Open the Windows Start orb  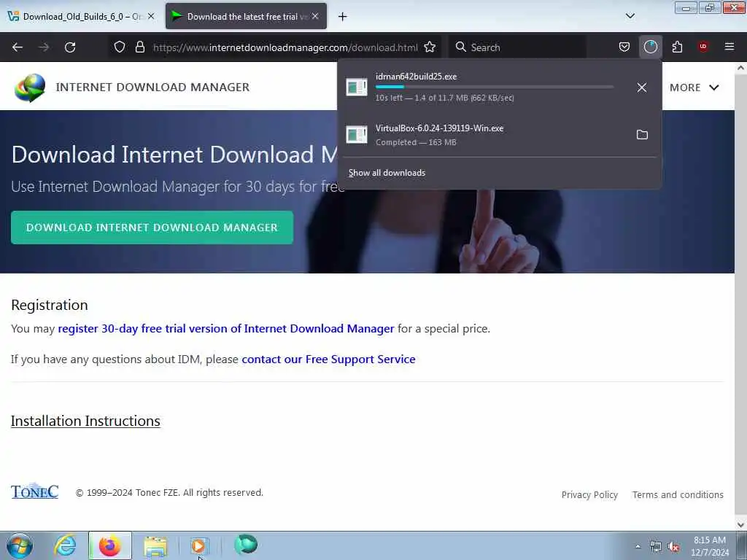coord(20,545)
